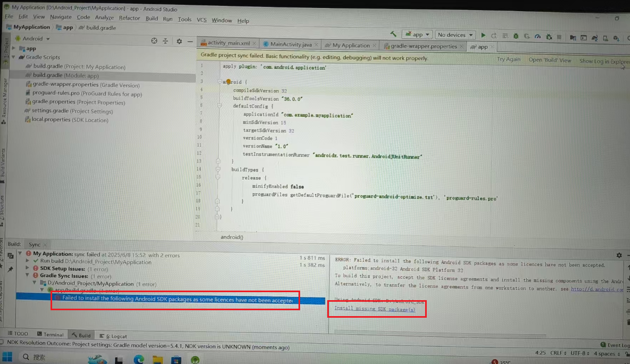Click the Restart build icon in Build panel
Screen dimensions: 630x364
[11, 255]
